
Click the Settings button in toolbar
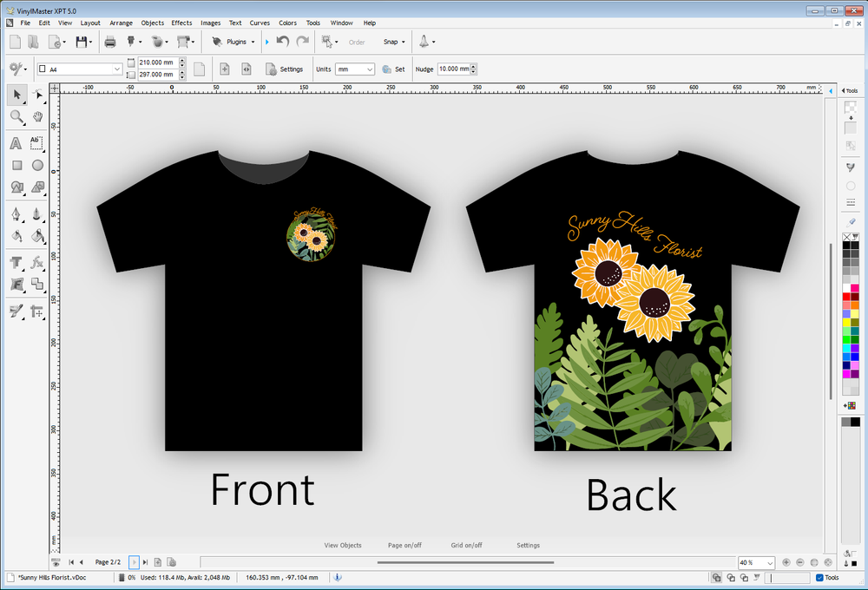(x=285, y=69)
